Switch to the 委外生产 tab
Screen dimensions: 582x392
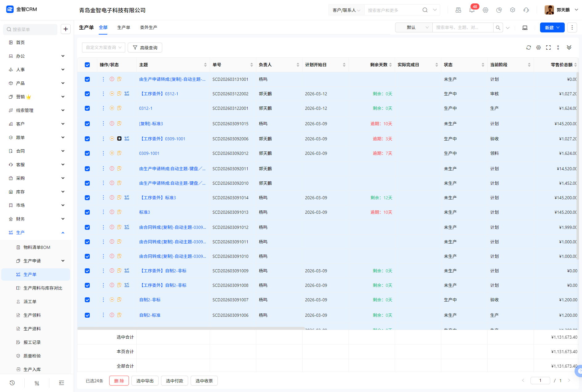pyautogui.click(x=148, y=27)
